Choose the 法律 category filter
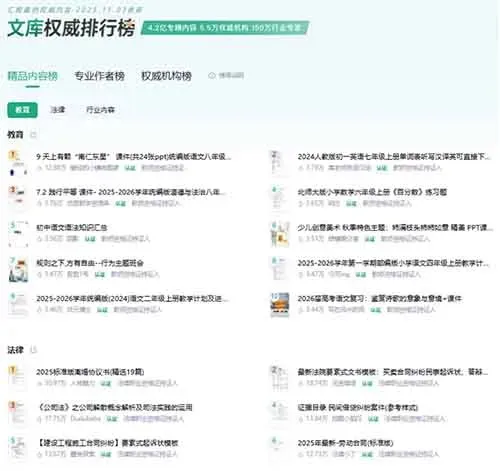 tap(58, 110)
